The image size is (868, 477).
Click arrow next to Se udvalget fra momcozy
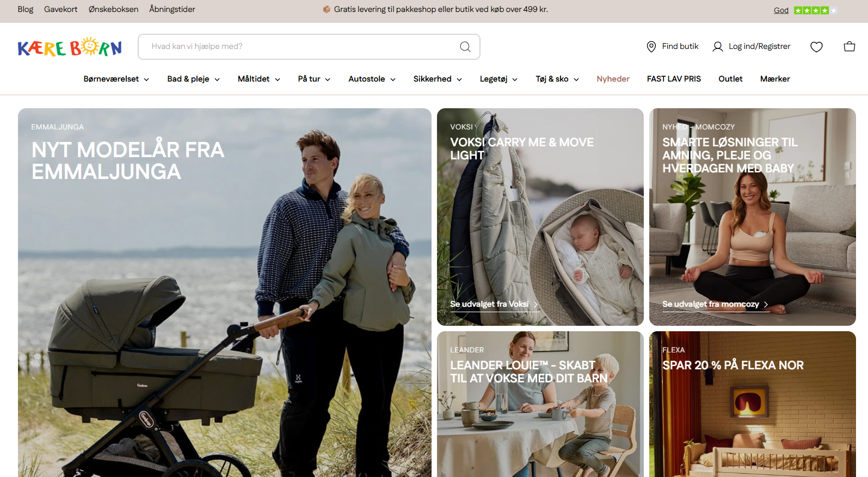[x=766, y=305]
